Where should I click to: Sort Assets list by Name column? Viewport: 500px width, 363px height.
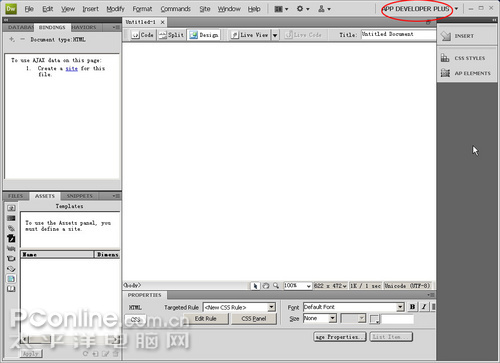(x=57, y=254)
